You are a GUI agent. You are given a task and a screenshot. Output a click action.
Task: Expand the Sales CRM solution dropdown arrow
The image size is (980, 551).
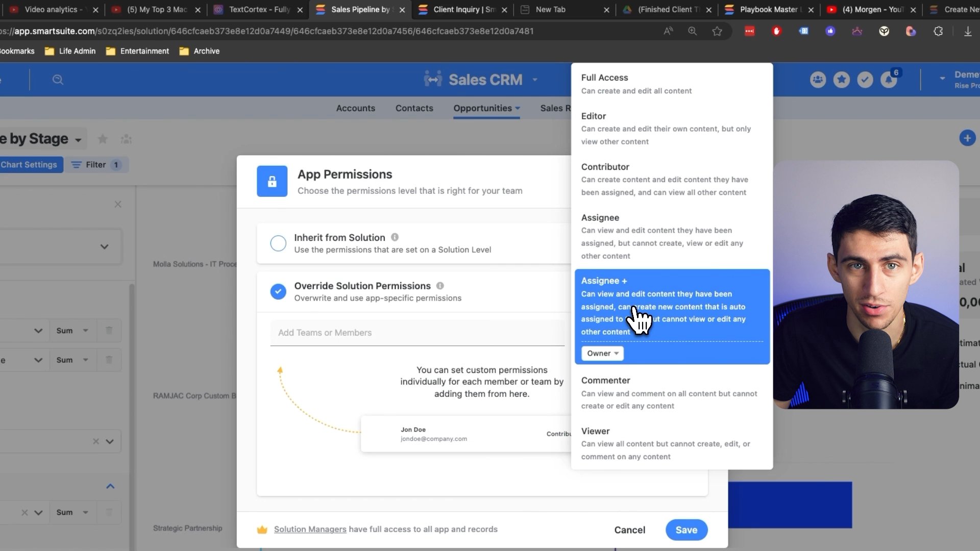535,80
